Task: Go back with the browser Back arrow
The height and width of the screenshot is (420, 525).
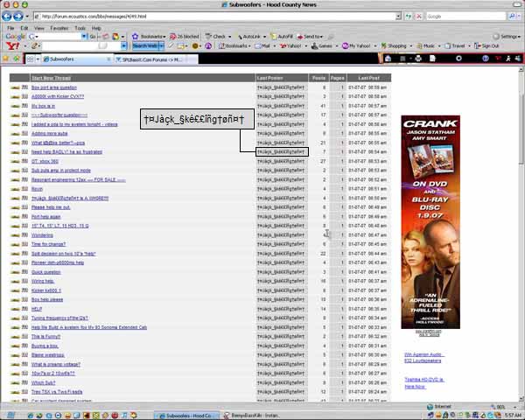Action: point(7,16)
